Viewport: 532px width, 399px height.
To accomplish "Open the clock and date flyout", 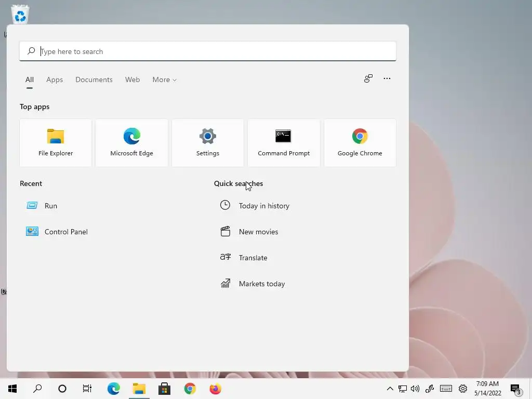I will tap(487, 389).
